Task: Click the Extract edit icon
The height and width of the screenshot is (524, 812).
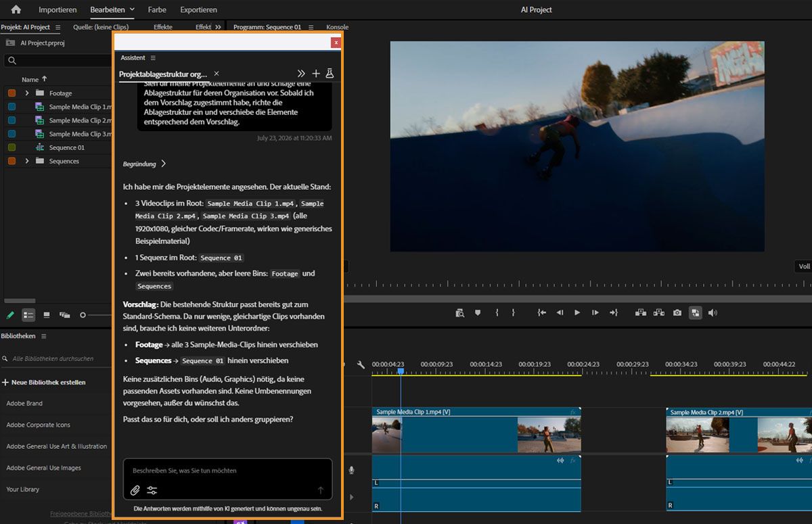Action: coord(658,312)
